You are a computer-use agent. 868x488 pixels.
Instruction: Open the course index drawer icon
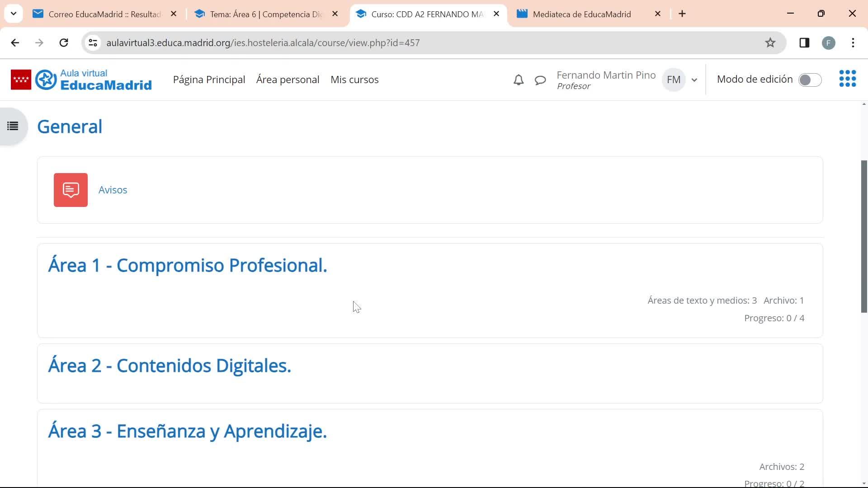[x=13, y=126]
